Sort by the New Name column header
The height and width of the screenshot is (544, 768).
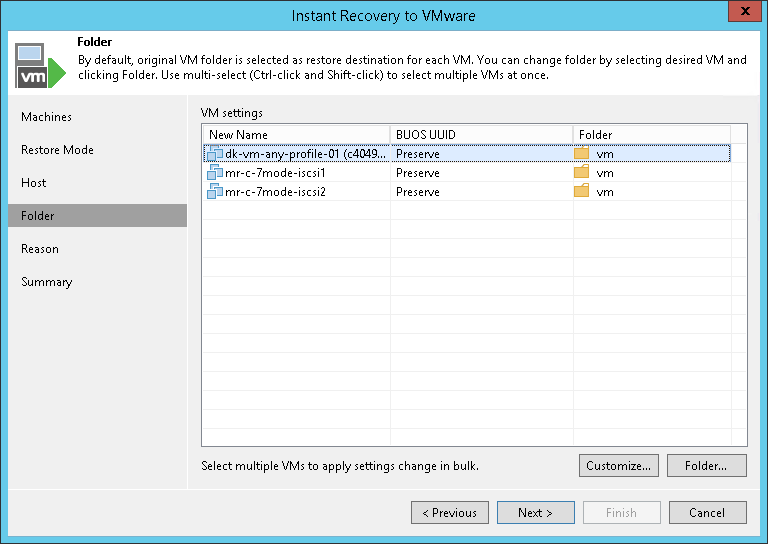click(x=296, y=135)
